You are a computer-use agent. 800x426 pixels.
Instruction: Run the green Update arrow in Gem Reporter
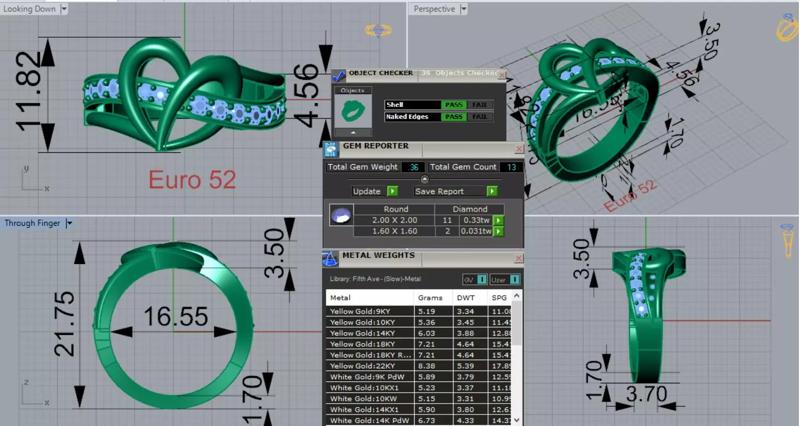[x=392, y=191]
